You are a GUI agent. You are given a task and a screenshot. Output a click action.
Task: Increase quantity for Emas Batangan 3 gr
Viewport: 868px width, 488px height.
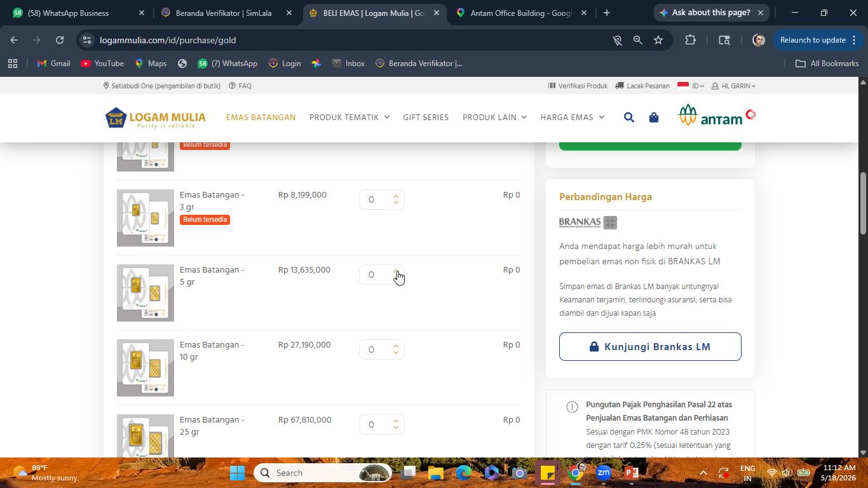396,196
